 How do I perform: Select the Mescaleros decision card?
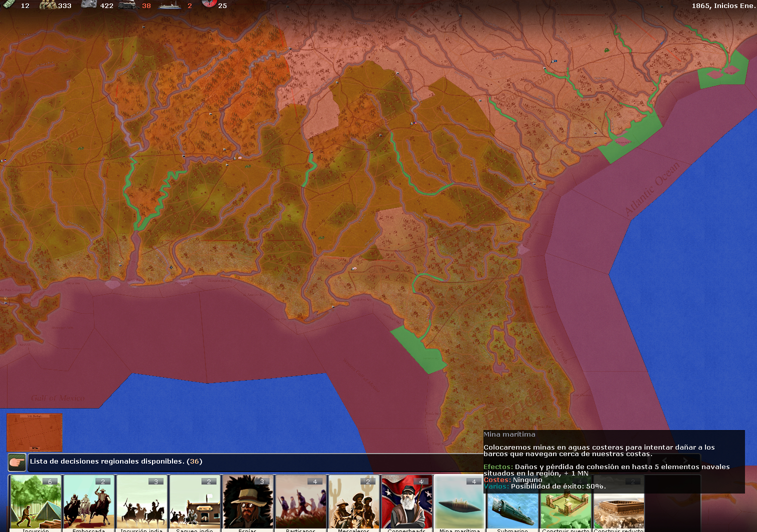(x=354, y=503)
